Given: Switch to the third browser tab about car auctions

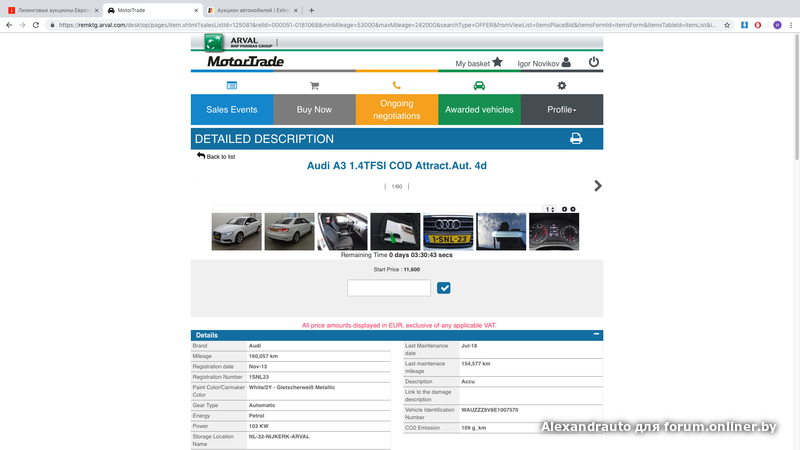Looking at the screenshot, I should click(253, 10).
